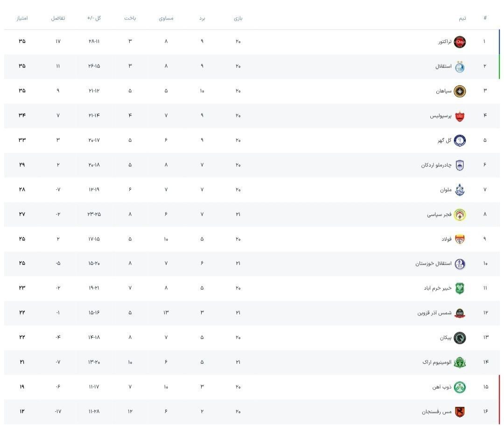This screenshot has height=428, width=504.
Task: Click the Tractor club logo
Action: tap(460, 42)
